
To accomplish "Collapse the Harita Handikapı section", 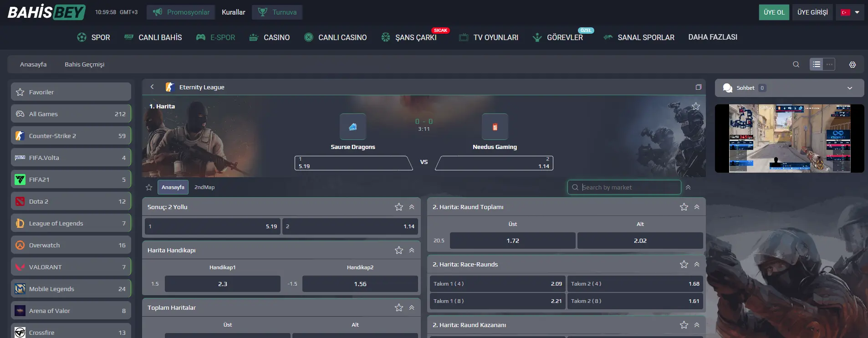I will coord(412,250).
